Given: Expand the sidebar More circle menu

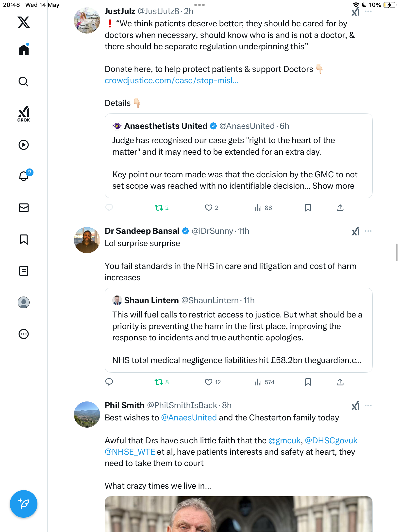Looking at the screenshot, I should point(24,334).
